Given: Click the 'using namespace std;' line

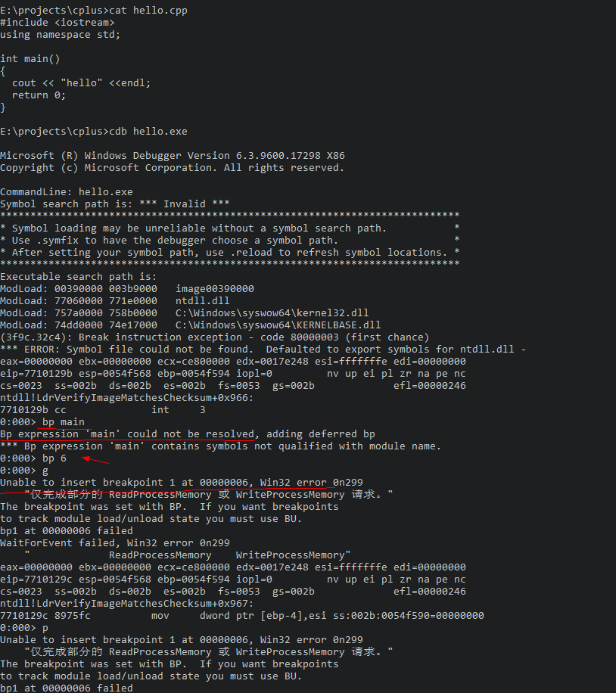Looking at the screenshot, I should (x=61, y=35).
